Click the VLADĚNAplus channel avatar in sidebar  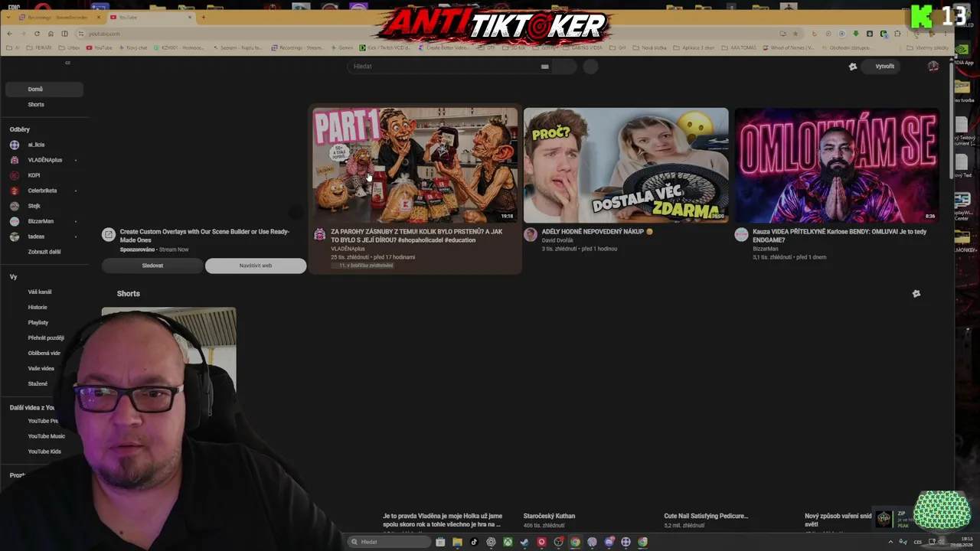15,160
